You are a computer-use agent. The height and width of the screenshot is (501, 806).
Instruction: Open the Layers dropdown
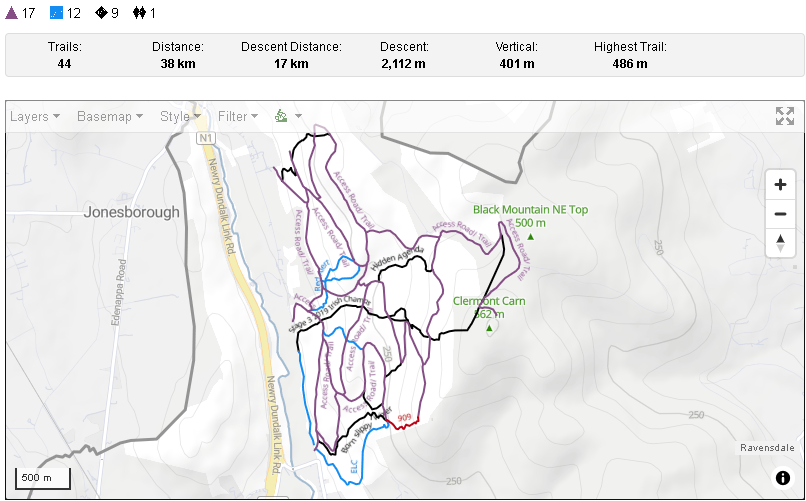(x=34, y=117)
